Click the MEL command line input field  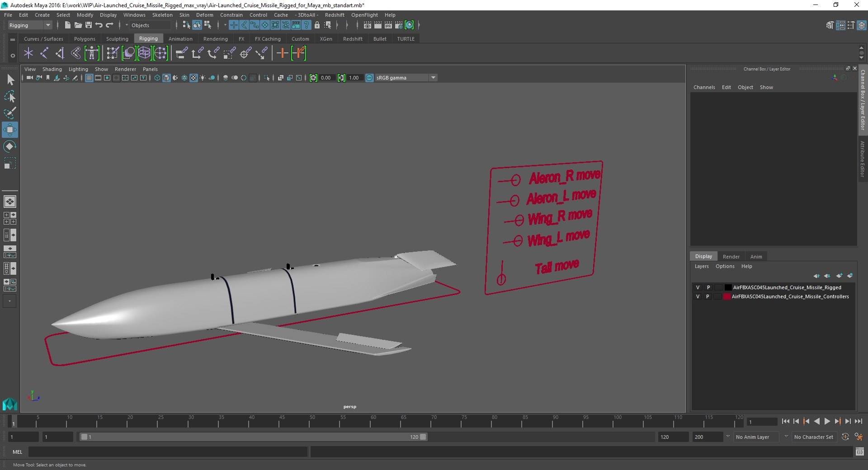pyautogui.click(x=168, y=451)
